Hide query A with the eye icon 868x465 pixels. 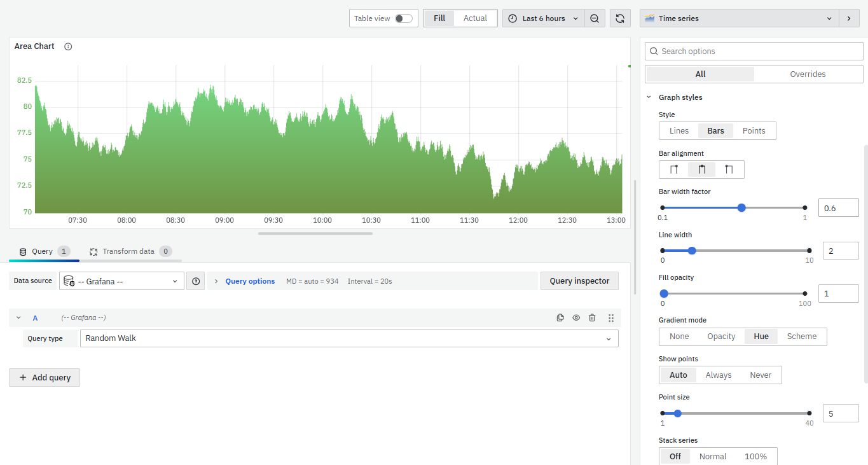tap(576, 318)
